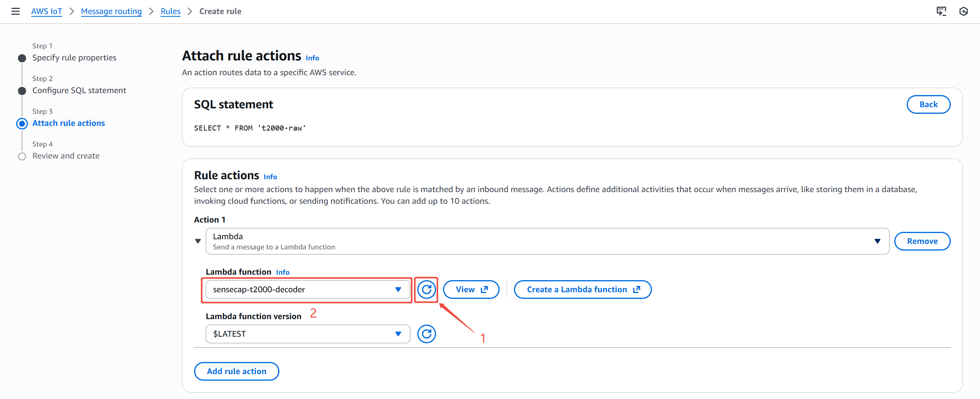This screenshot has width=980, height=399.
Task: Click the Back button in SQL statement
Action: [x=928, y=104]
